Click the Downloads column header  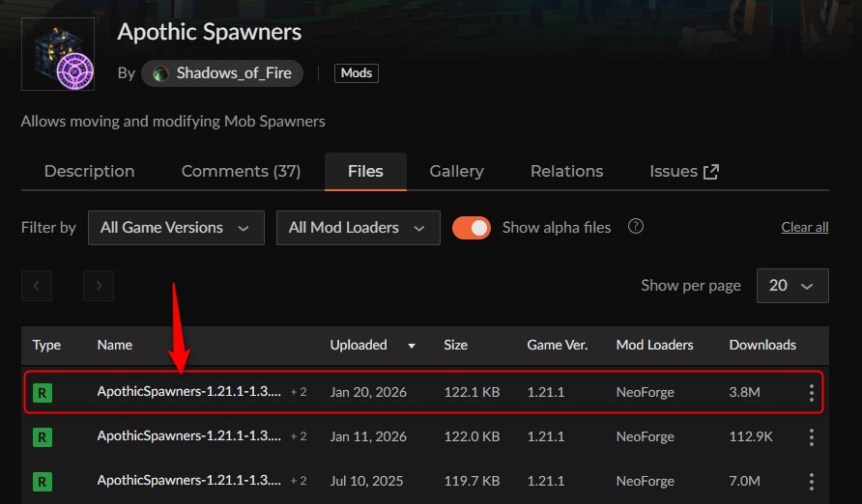tap(762, 345)
